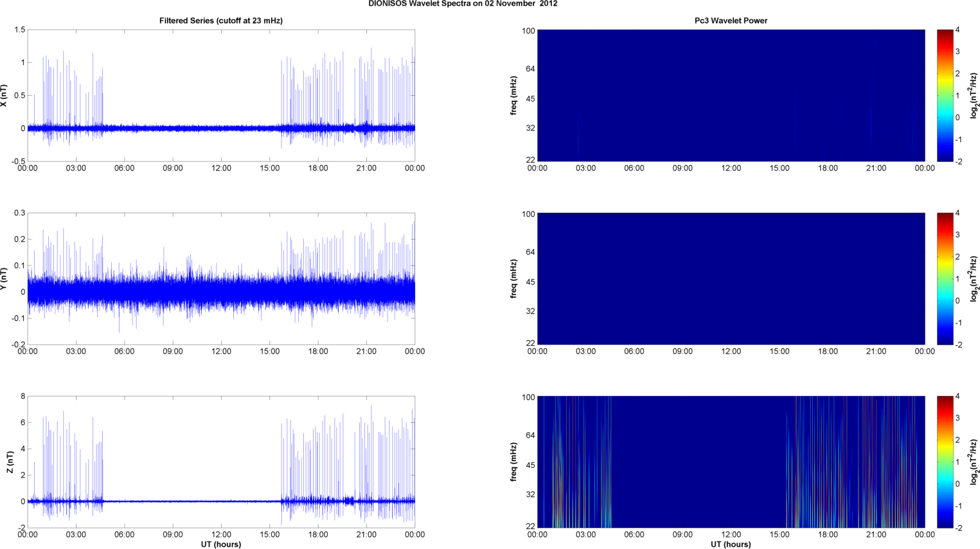
Task: Click the "45" frequency tick on middle spectrogram
Action: [530, 282]
